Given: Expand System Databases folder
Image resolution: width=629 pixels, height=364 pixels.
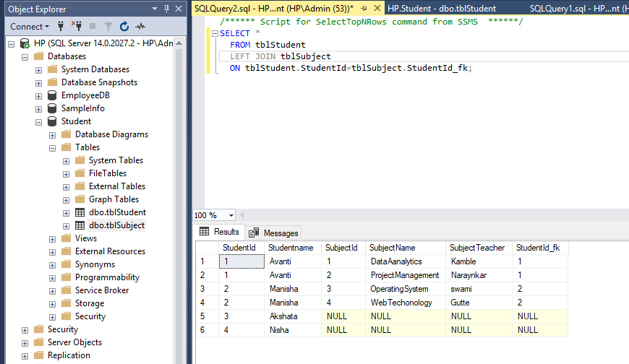Looking at the screenshot, I should [38, 70].
